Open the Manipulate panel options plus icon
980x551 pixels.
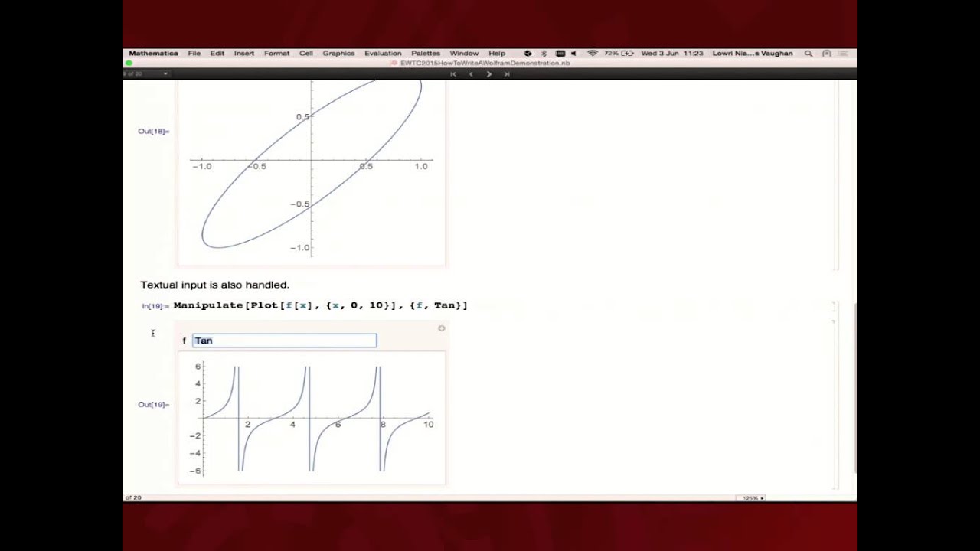click(x=442, y=328)
